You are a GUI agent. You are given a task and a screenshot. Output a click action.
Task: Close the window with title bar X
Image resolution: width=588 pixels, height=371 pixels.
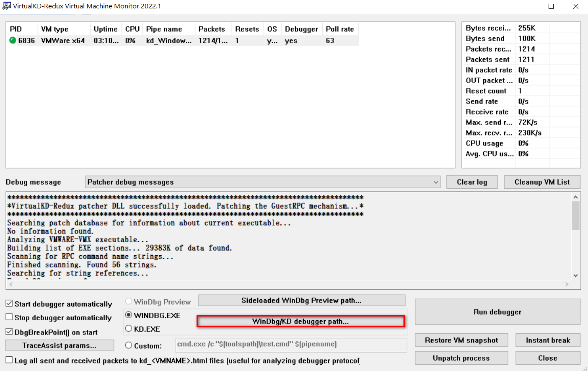(575, 6)
